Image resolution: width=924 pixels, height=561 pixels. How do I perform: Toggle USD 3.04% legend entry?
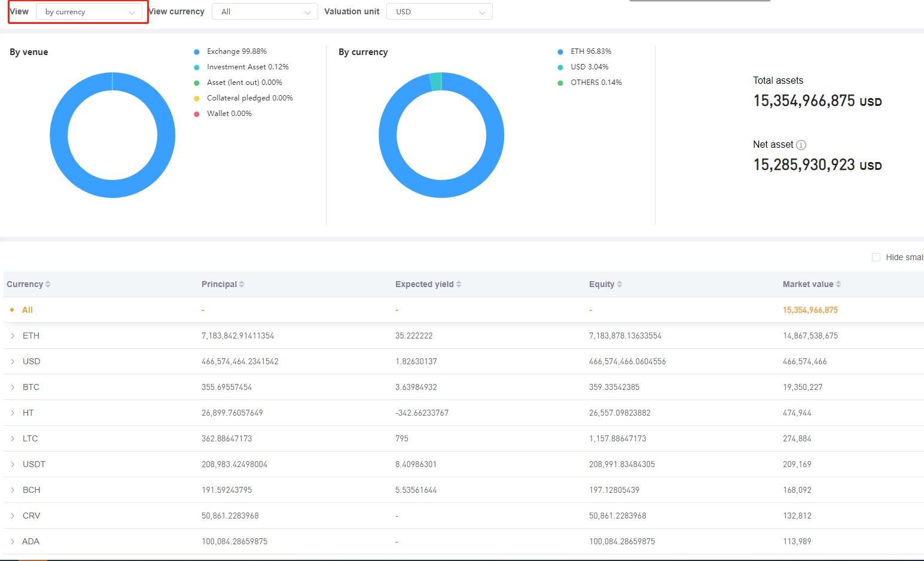(583, 67)
